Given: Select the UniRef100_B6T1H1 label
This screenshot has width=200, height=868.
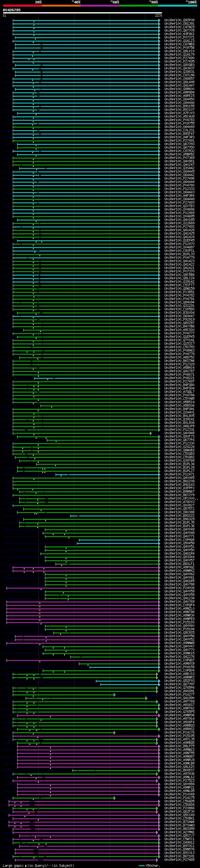Looking at the screenshot, I should tap(179, 856).
